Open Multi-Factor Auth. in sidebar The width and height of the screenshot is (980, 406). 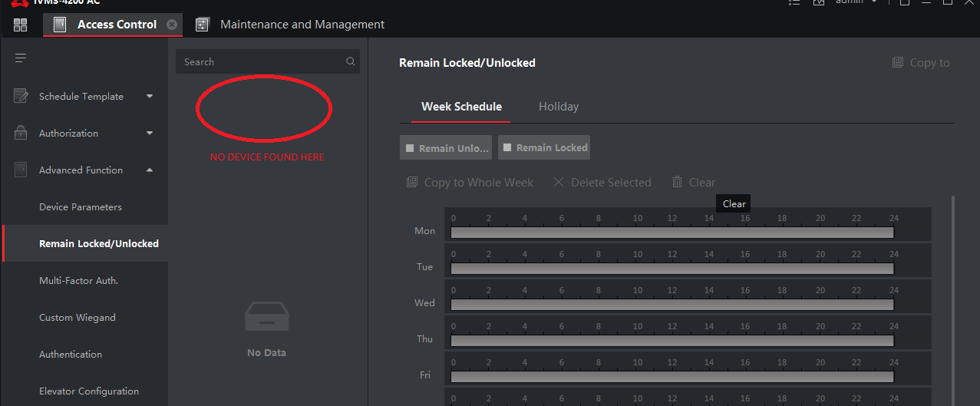pyautogui.click(x=78, y=280)
